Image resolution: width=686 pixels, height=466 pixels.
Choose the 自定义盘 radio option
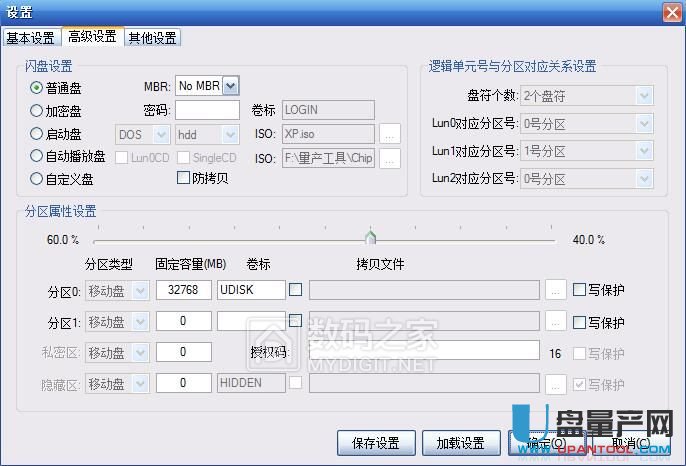tap(37, 180)
